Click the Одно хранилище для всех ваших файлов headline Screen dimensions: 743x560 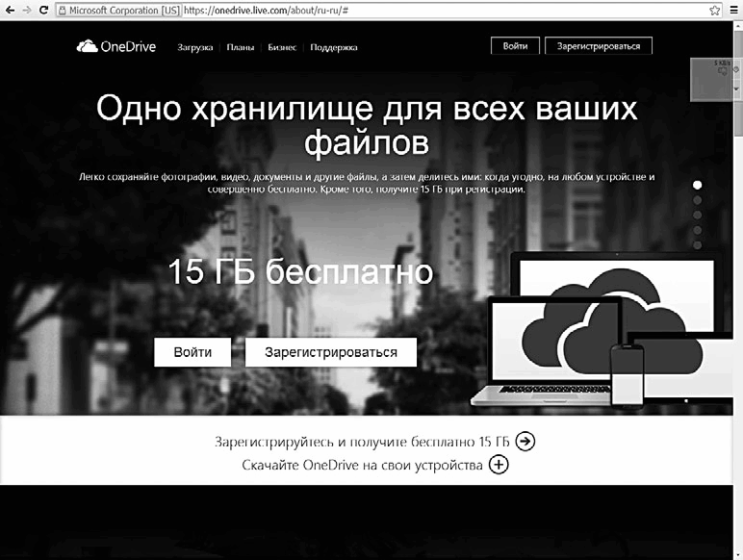pos(367,125)
